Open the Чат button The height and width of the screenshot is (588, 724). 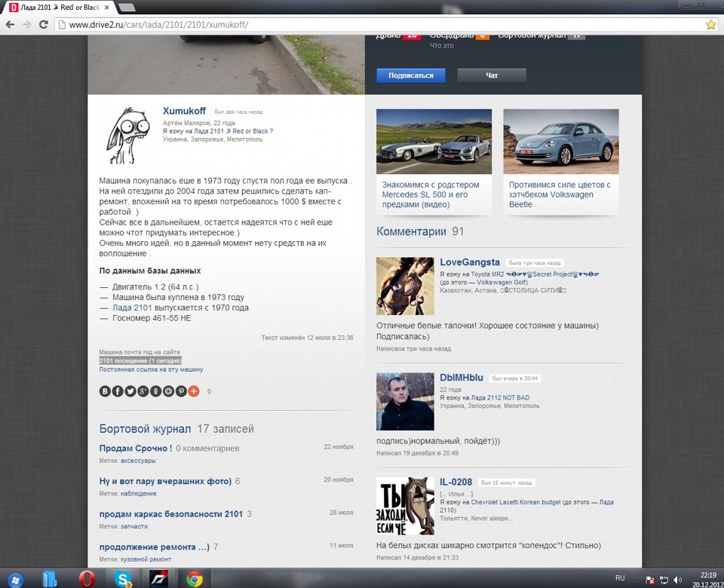coord(492,75)
